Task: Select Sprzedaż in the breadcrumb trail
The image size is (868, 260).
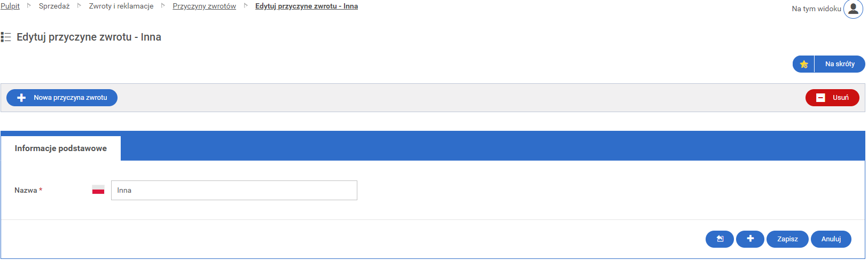Action: coord(54,6)
